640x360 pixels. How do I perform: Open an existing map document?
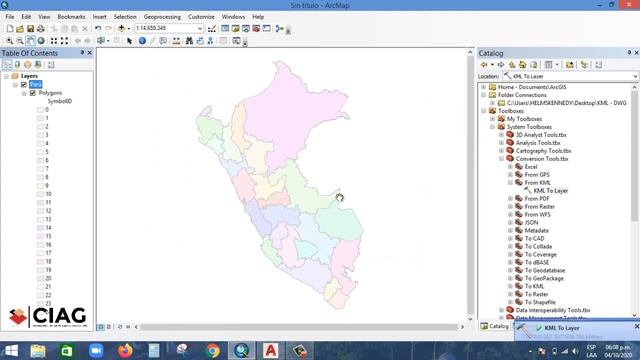(x=20, y=29)
